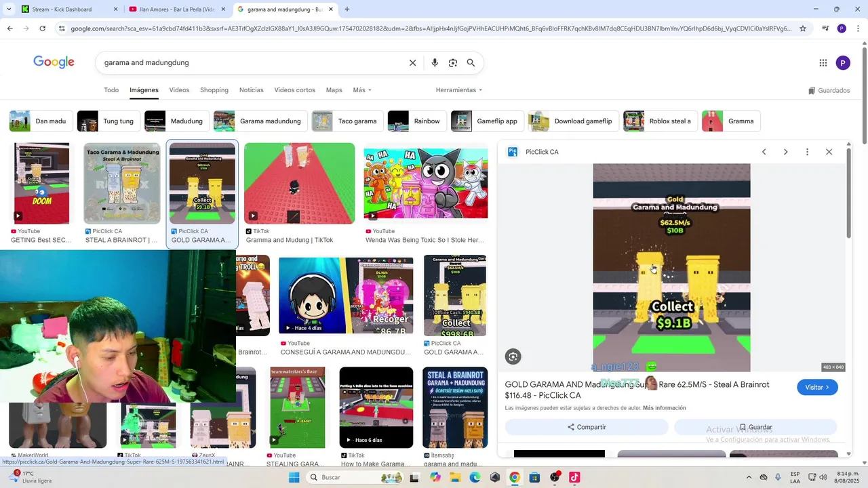868x488 pixels.
Task: Select the Download gameflip chip
Action: click(x=574, y=121)
